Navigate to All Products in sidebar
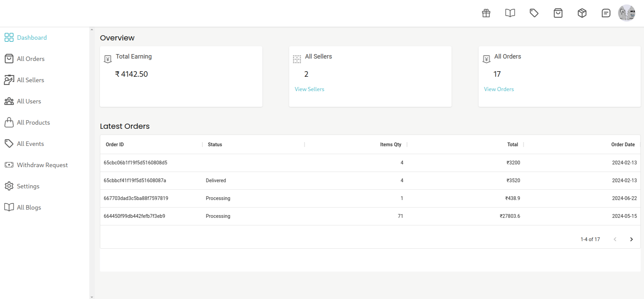Viewport: 644px width, 299px height. (33, 123)
